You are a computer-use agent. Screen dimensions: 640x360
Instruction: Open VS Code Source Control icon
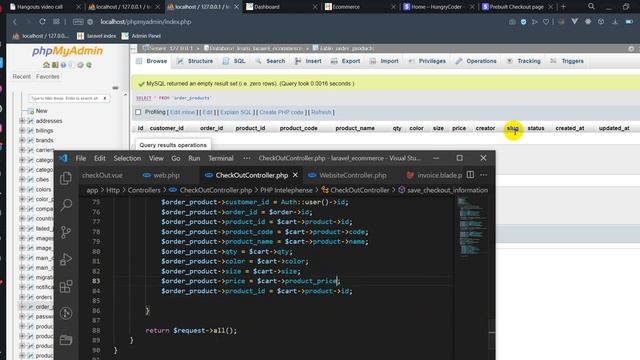66,232
